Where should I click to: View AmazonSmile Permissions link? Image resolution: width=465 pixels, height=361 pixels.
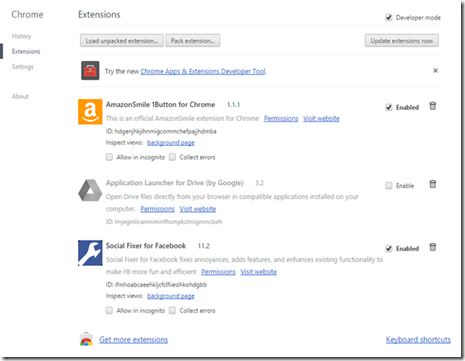[x=281, y=118]
